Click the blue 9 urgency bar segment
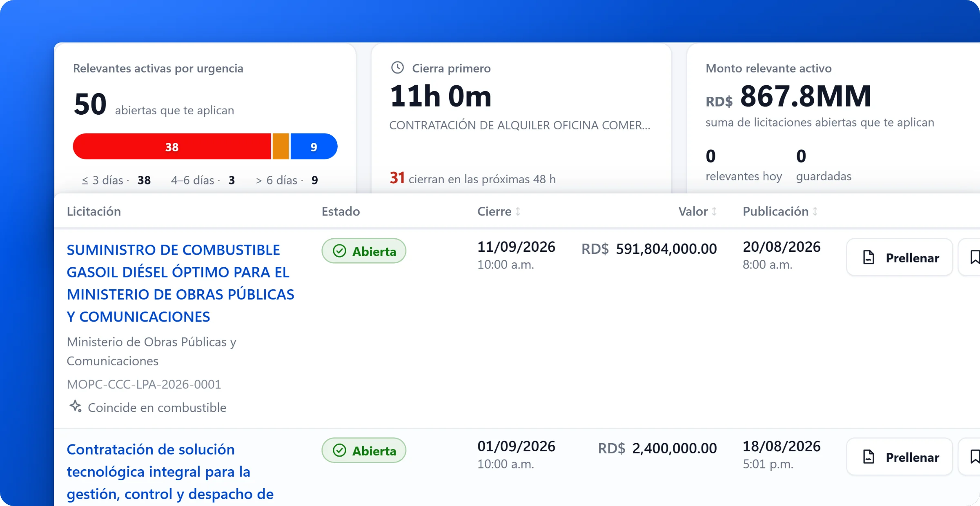The height and width of the screenshot is (506, 980). pyautogui.click(x=314, y=146)
